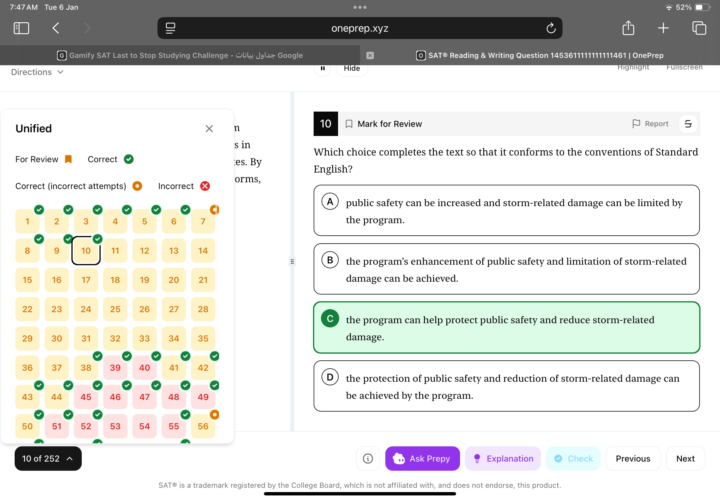Click the strikethrough answer-eliminator icon
Viewport: 720px width, 500px height.
coord(687,124)
